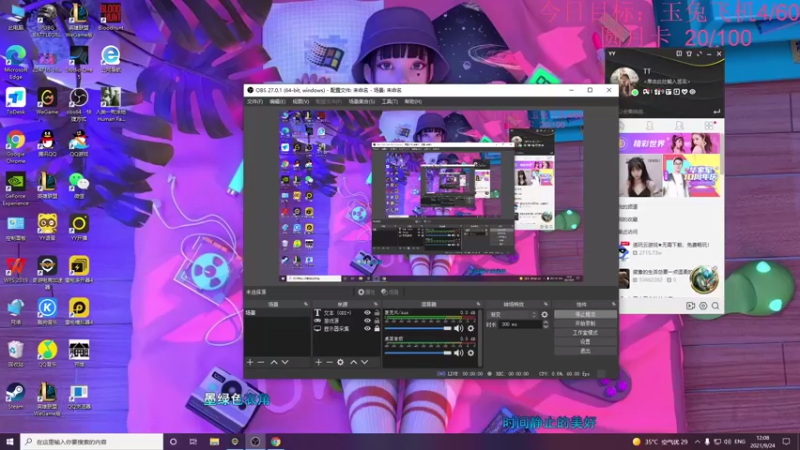Open the ToDesk desktop shortcut
Viewport: 800px width, 450px height.
[16, 101]
